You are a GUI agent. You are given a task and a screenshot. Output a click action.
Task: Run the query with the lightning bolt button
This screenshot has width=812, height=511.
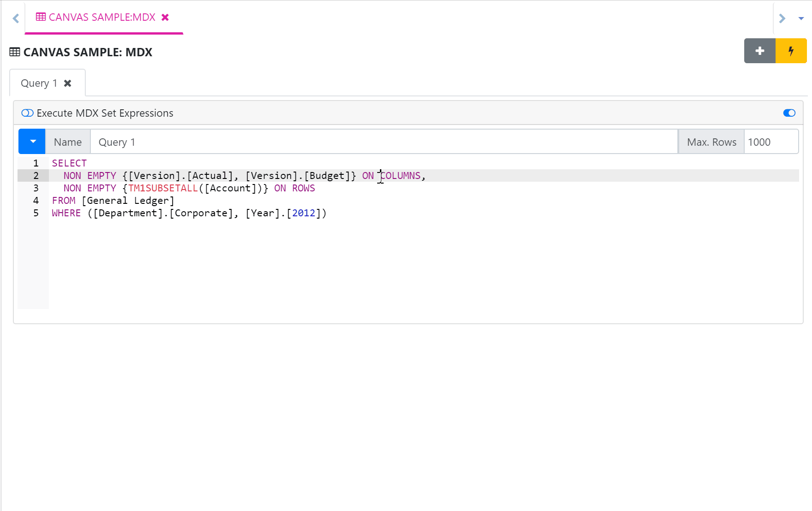coord(791,51)
